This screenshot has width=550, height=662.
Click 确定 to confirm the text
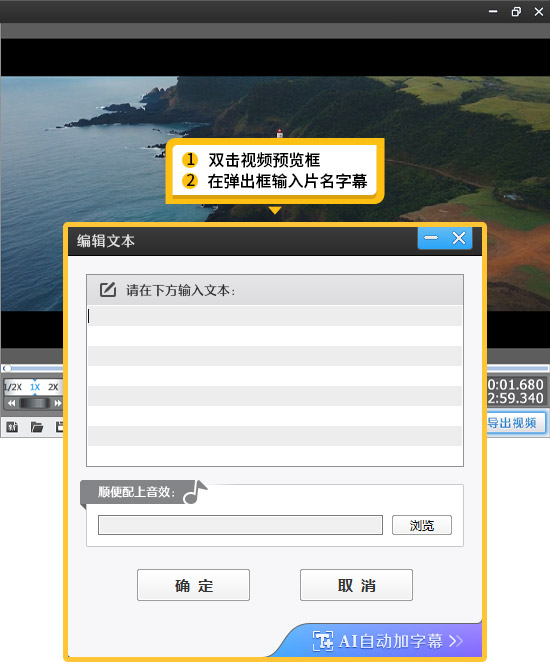point(193,585)
